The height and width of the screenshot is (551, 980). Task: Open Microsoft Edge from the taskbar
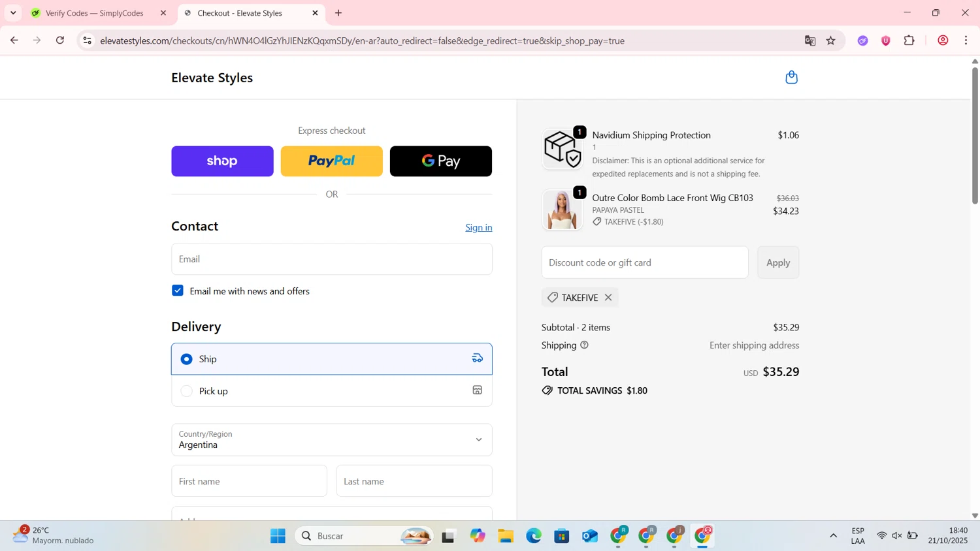[x=534, y=536]
